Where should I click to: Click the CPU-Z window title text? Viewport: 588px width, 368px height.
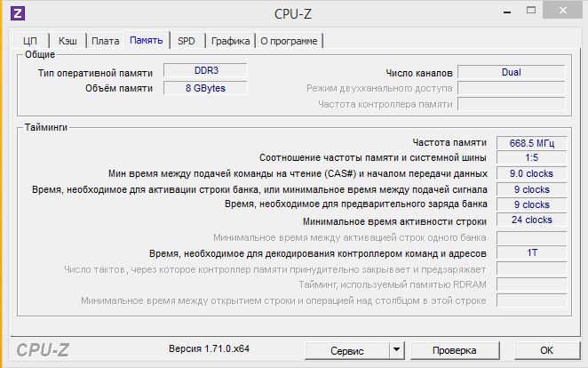293,14
